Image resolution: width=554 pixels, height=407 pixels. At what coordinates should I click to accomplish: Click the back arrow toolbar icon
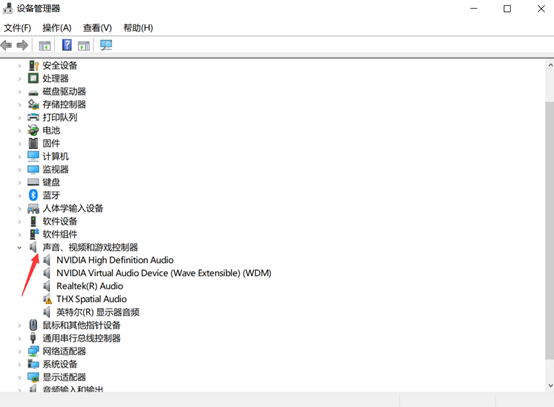(6, 45)
